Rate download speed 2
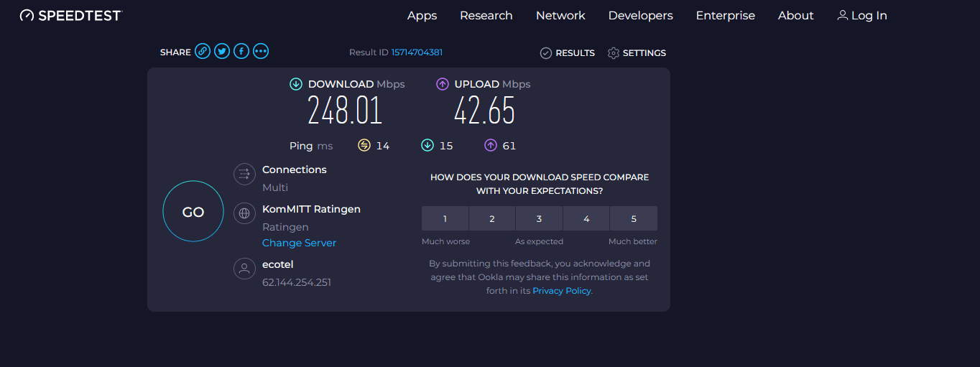Image resolution: width=980 pixels, height=367 pixels. pos(492,218)
